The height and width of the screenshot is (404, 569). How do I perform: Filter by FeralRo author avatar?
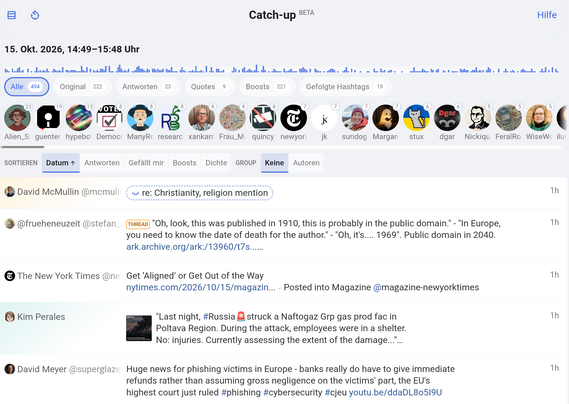[x=508, y=118]
